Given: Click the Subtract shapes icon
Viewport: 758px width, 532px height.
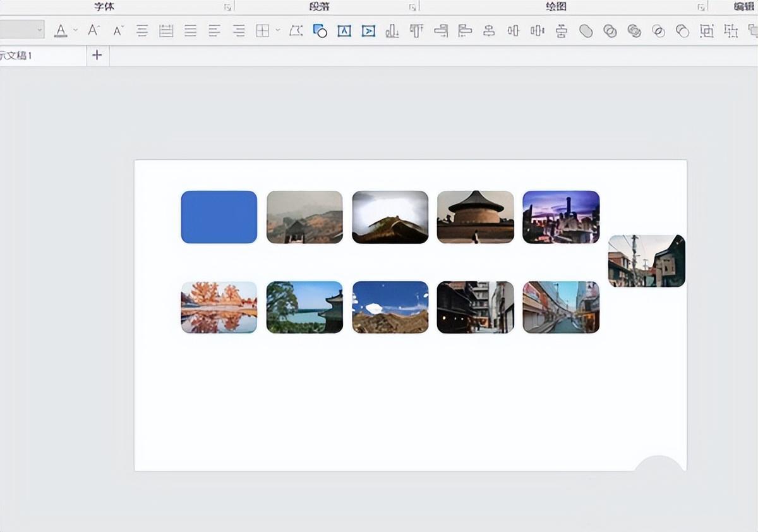Looking at the screenshot, I should (683, 31).
